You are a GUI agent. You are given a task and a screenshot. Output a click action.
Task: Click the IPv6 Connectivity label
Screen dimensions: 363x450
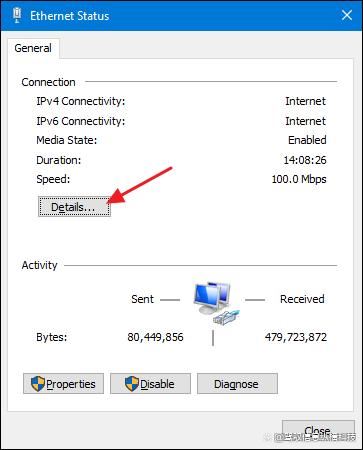pyautogui.click(x=81, y=121)
